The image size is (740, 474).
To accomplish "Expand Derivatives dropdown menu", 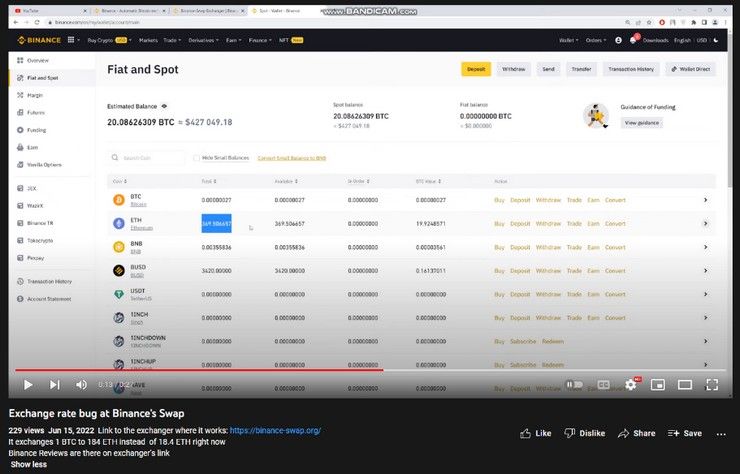I will pyautogui.click(x=203, y=40).
